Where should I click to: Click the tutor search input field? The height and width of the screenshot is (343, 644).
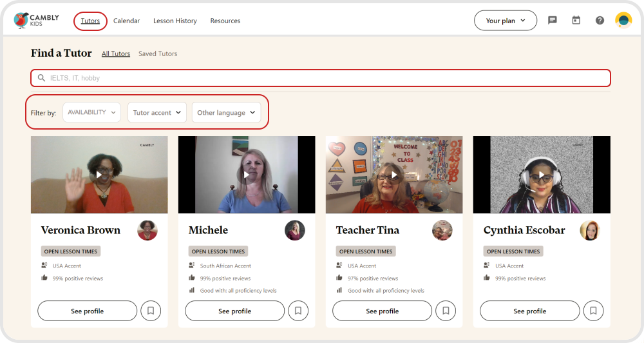[x=321, y=78]
